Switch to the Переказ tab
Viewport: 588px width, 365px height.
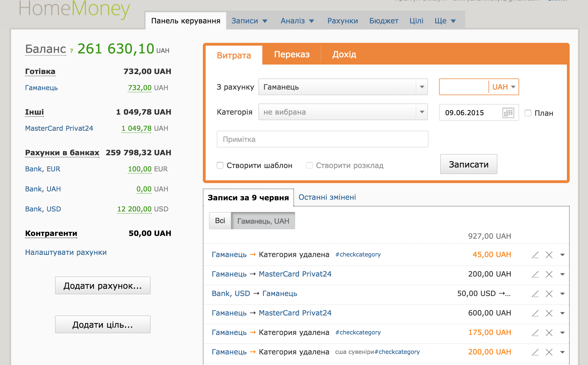coord(292,54)
